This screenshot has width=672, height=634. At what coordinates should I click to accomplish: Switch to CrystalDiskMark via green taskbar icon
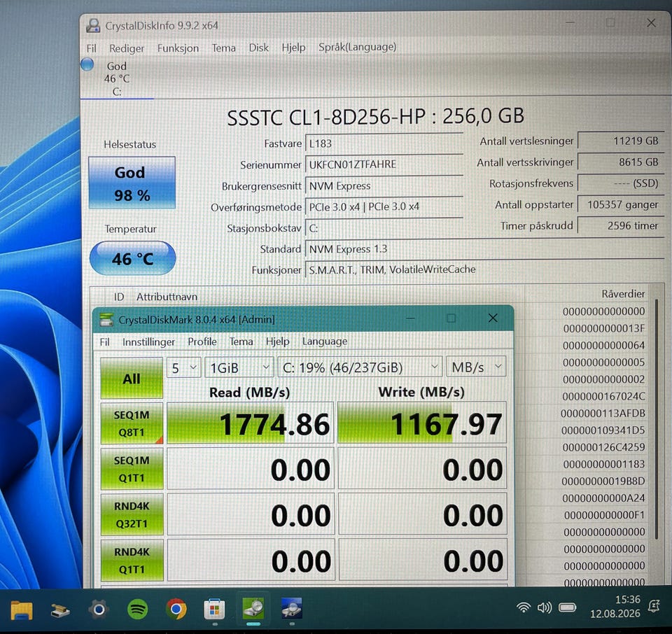point(253,608)
